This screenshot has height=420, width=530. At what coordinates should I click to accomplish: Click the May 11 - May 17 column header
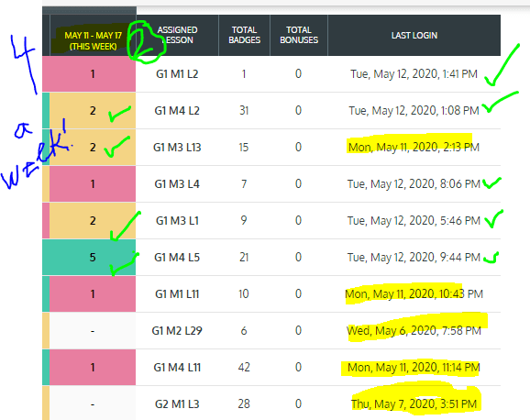pyautogui.click(x=93, y=36)
